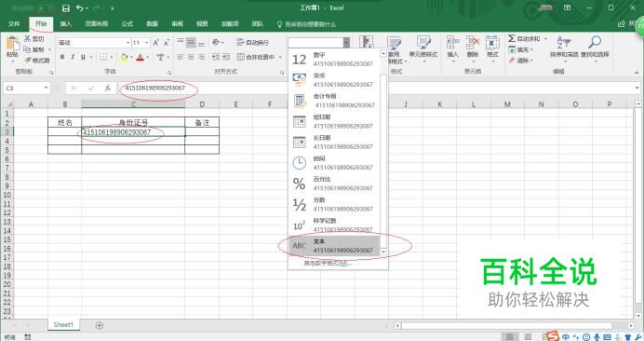Decrease indent icon in alignment group
This screenshot has height=341, width=644.
coord(216,57)
